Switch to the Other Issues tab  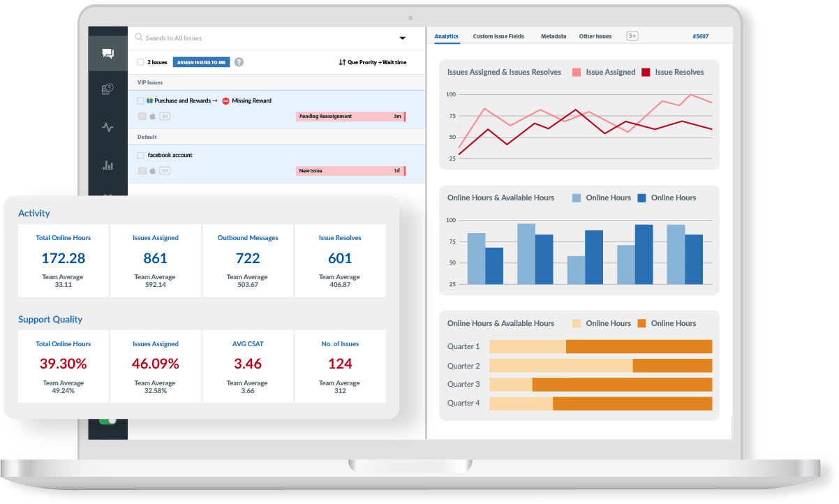(x=595, y=36)
